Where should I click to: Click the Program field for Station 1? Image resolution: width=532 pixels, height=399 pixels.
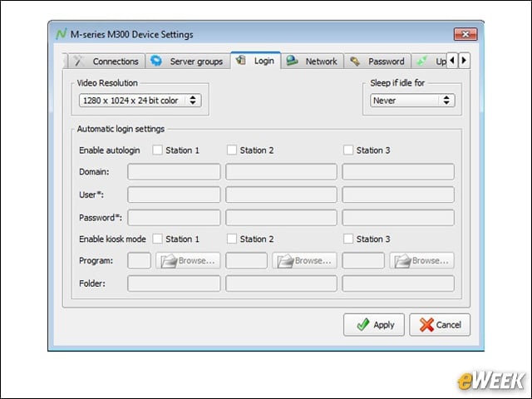click(139, 260)
